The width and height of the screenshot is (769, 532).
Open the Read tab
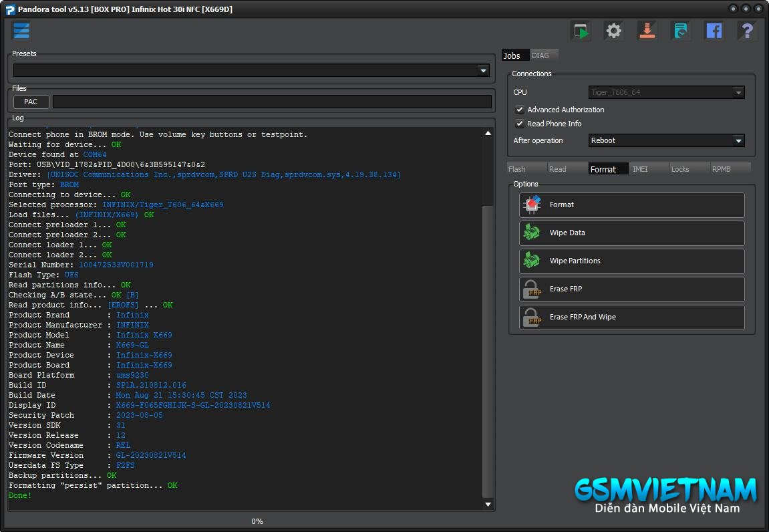click(567, 169)
